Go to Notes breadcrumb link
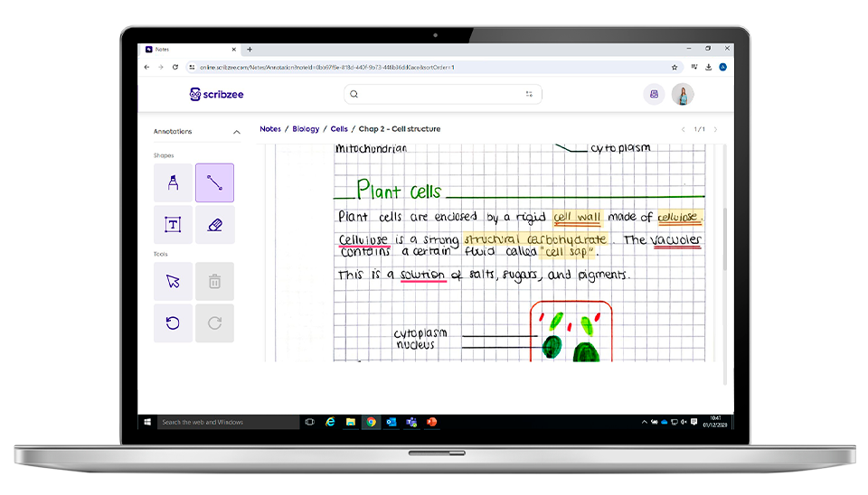 coord(270,129)
